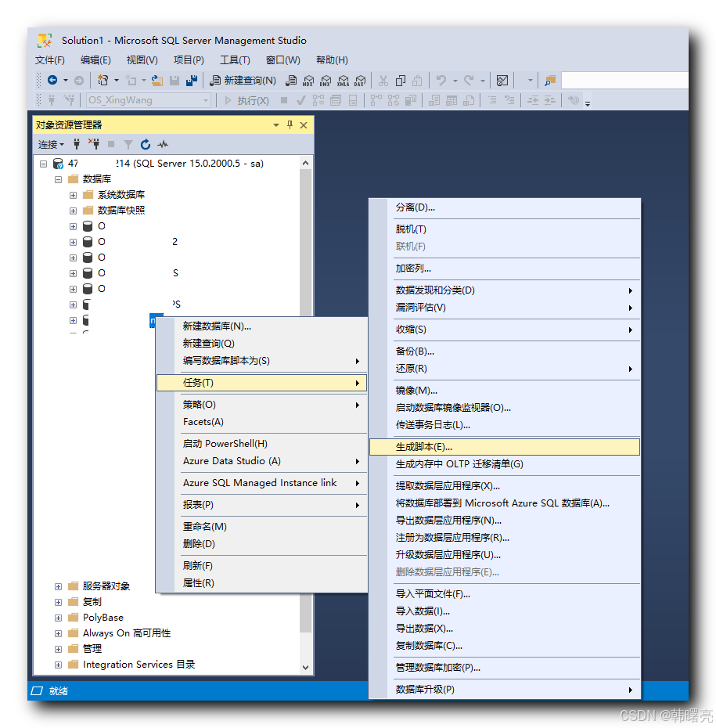Click 刷新(F) in the context menu
This screenshot has height=728, width=716.
tap(261, 566)
